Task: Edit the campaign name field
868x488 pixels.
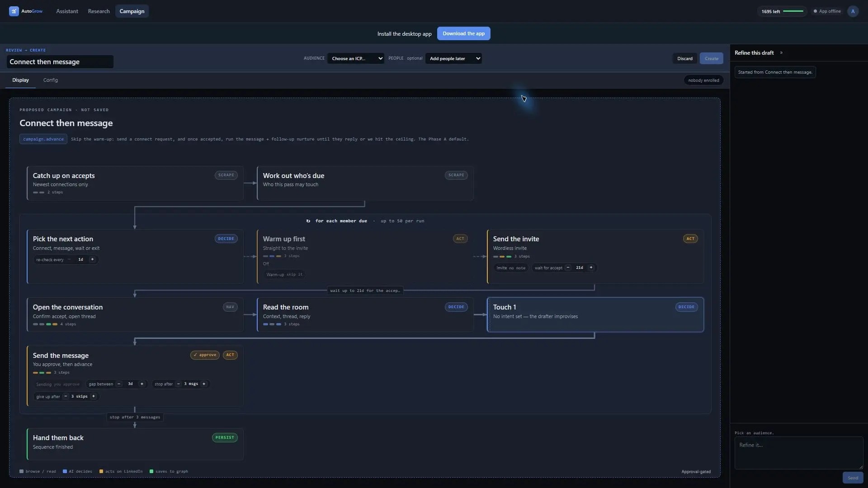Action: tap(60, 62)
